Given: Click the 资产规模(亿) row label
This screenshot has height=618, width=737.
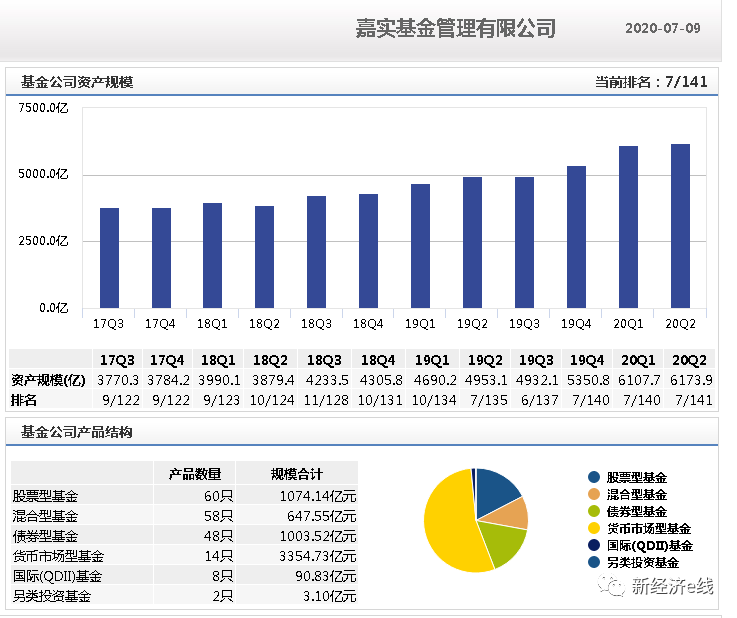Looking at the screenshot, I should point(48,380).
